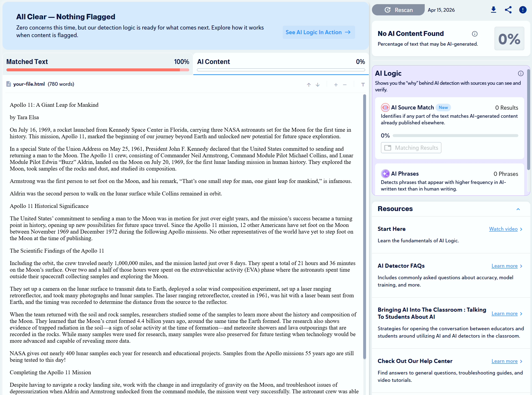Open the Matching Results button
The height and width of the screenshot is (395, 532).
411,148
